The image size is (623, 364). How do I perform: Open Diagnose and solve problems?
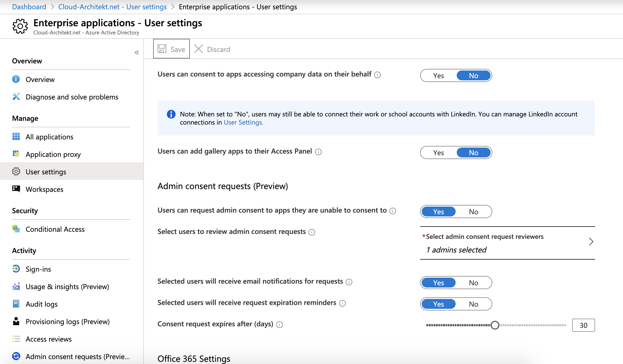(71, 97)
